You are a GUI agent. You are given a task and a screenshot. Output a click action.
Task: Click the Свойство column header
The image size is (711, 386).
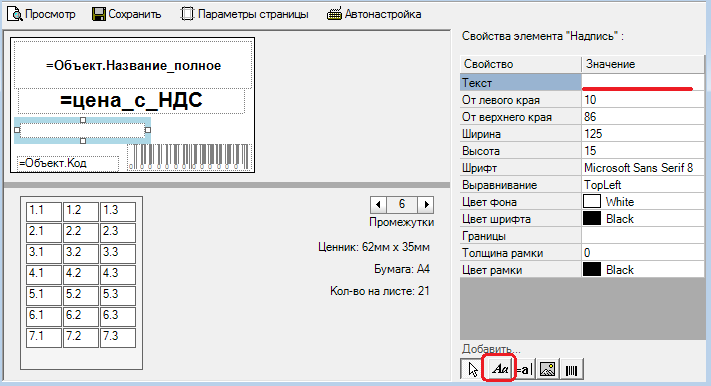[x=521, y=64]
